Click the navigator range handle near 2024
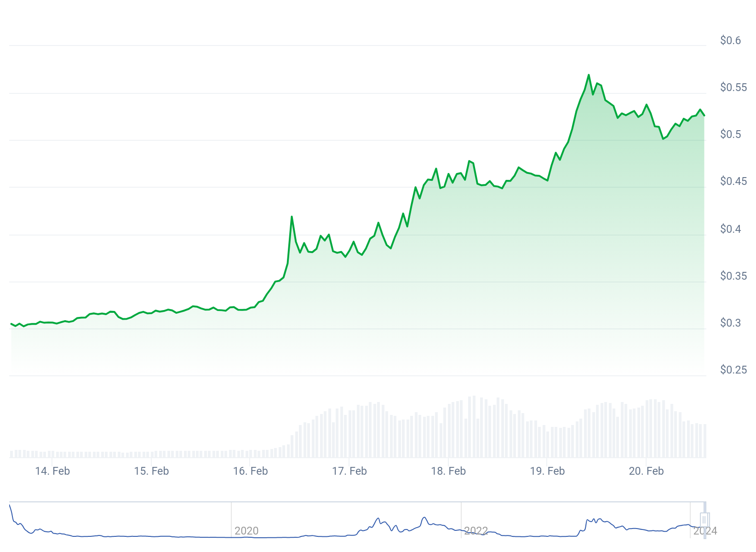This screenshot has width=756, height=552. [704, 520]
